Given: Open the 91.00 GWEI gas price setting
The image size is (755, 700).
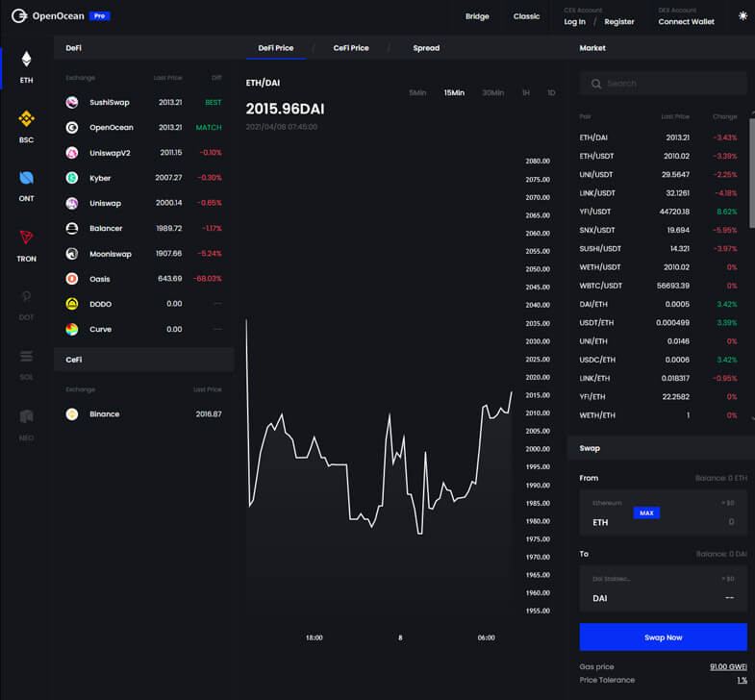Looking at the screenshot, I should click(x=728, y=666).
